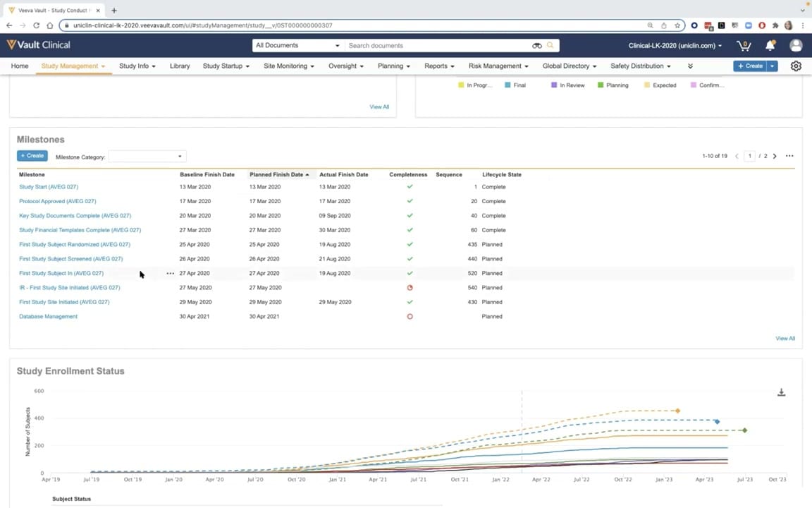Click the advanced search binoculars icon
The width and height of the screenshot is (812, 508).
(x=537, y=46)
